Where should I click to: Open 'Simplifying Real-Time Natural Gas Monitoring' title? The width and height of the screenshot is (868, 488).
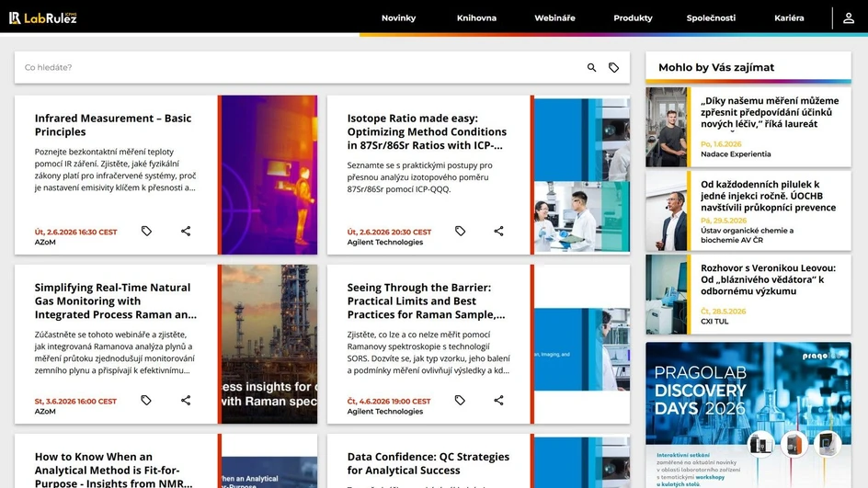click(x=115, y=301)
